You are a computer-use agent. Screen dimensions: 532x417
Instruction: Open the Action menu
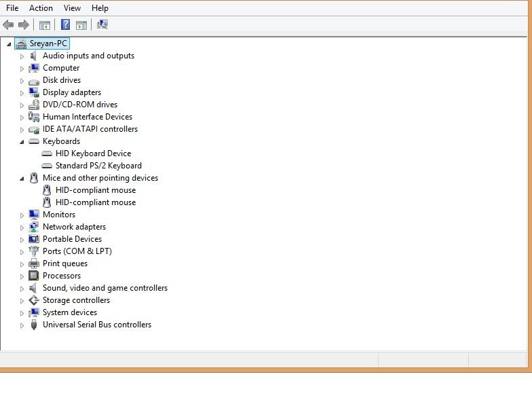pyautogui.click(x=41, y=8)
